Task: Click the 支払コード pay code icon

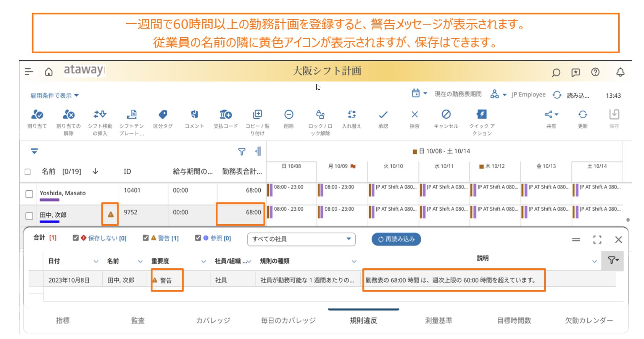Action: pos(225,115)
